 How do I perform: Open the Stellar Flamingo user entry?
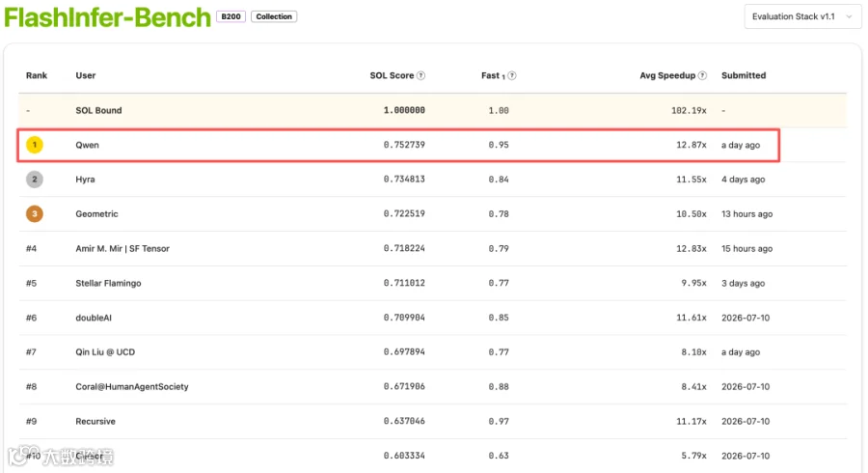108,283
